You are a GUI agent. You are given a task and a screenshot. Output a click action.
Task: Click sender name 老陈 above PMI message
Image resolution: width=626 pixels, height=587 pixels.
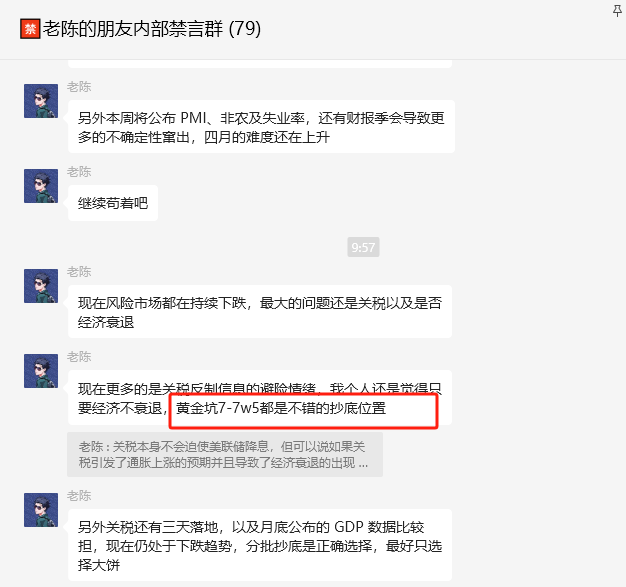pos(79,87)
